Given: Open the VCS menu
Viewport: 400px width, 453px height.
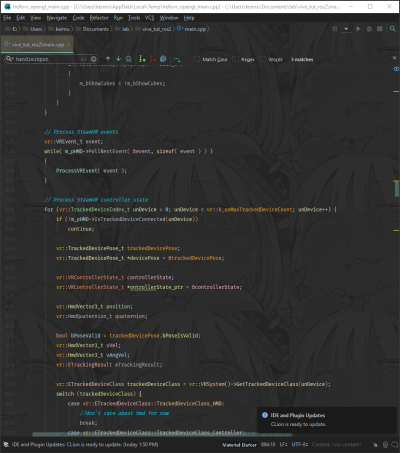Looking at the screenshot, I should tap(149, 18).
